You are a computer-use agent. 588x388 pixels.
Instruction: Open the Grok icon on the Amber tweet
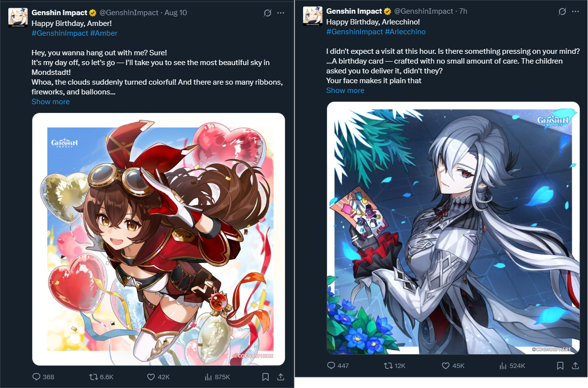[267, 13]
